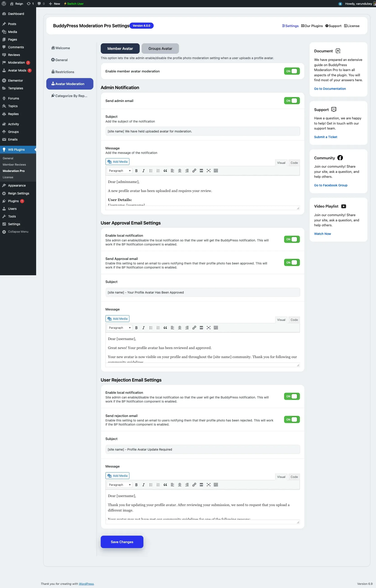This screenshot has height=588, width=376.
Task: Click Admin Notification Subject input field
Action: coord(203,131)
